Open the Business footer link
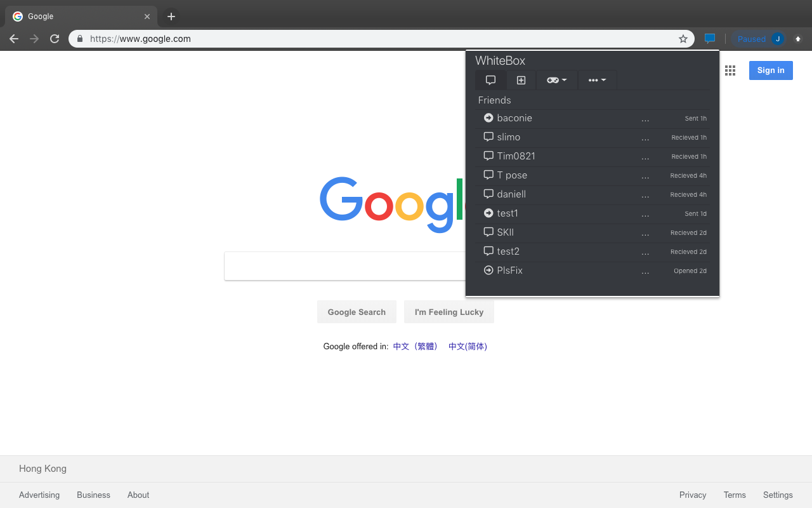This screenshot has width=812, height=508. pyautogui.click(x=93, y=495)
